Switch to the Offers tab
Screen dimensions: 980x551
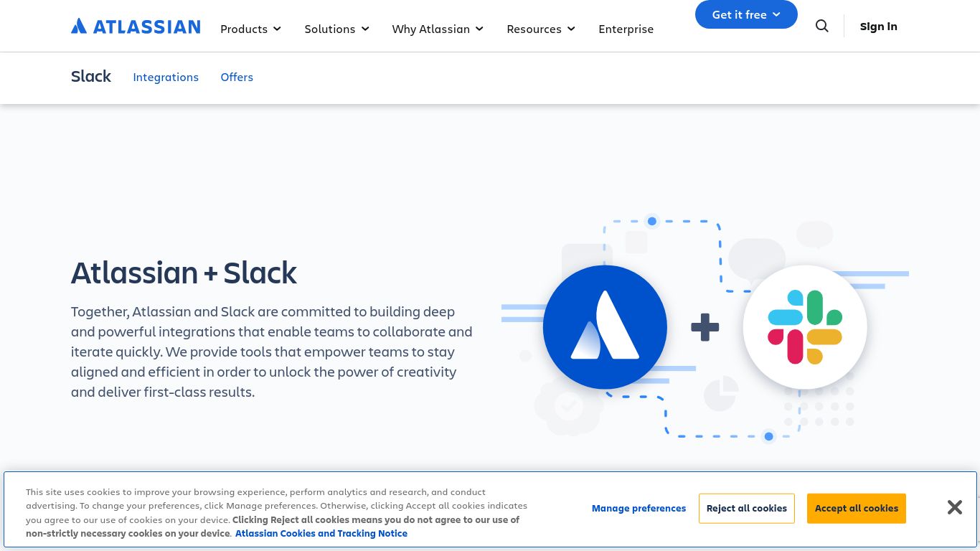[237, 77]
